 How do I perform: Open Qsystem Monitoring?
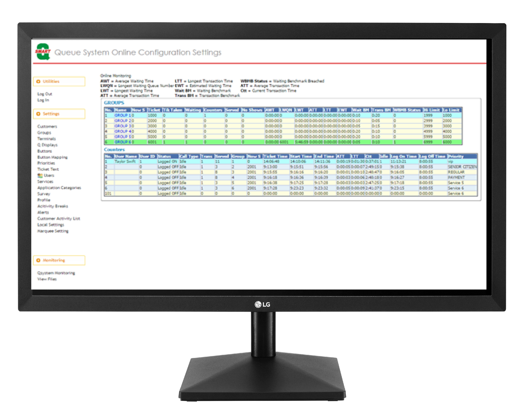(x=56, y=273)
